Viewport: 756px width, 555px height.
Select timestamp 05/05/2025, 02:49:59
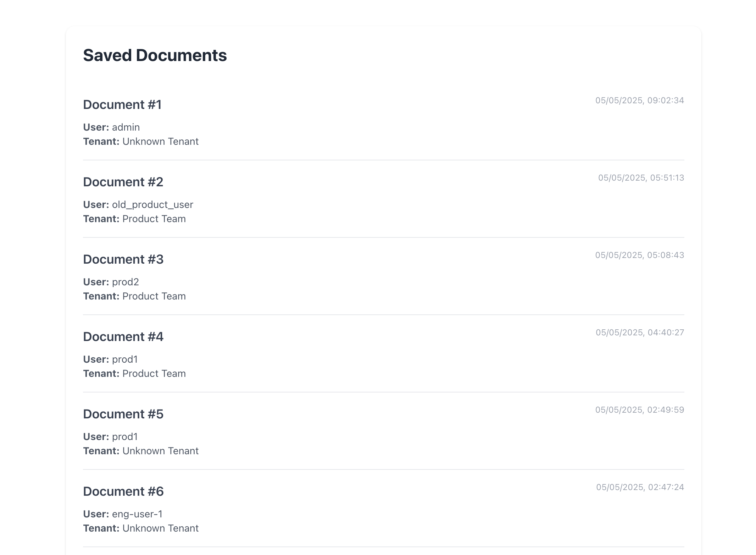(x=640, y=410)
